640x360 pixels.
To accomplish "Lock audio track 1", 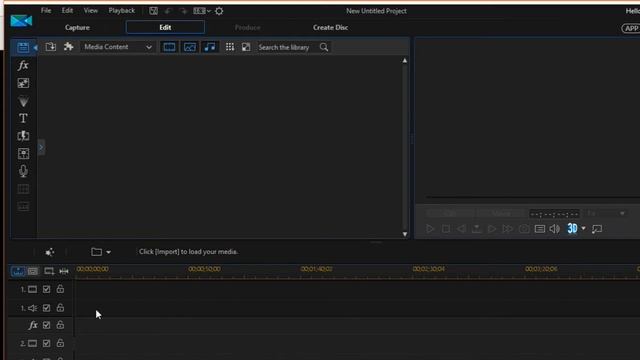I will point(60,307).
